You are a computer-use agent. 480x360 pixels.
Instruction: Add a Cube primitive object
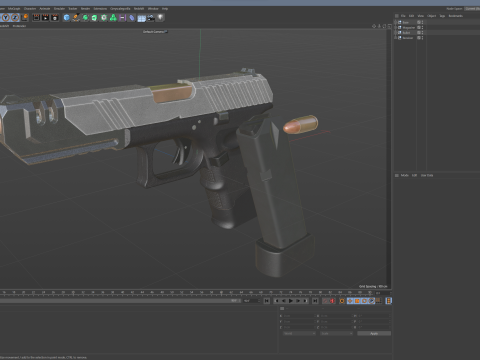(66, 17)
